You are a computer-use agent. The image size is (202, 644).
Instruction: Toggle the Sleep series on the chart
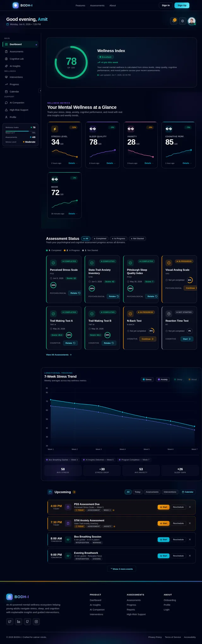click(178, 379)
